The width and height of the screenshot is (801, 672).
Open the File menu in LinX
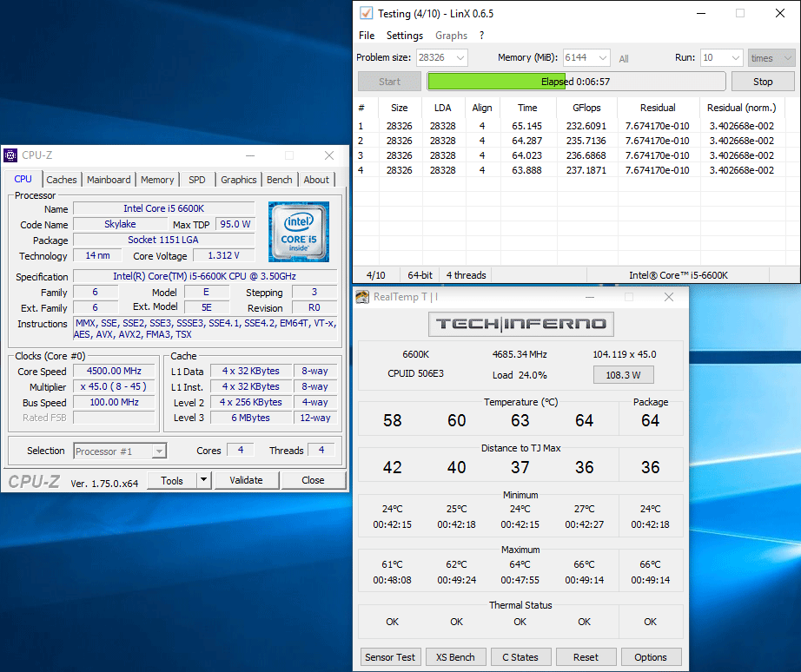pos(367,36)
